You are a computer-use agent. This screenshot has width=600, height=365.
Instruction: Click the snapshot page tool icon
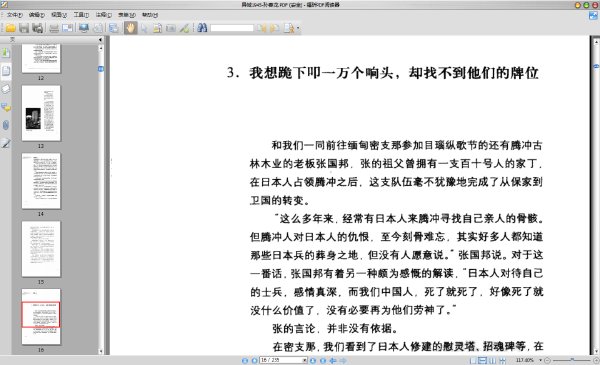[x=157, y=28]
